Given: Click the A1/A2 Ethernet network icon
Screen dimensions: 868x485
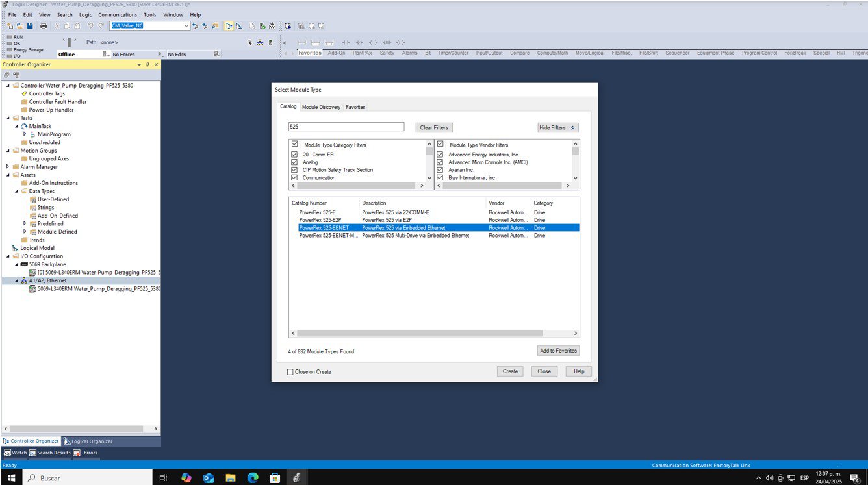Looking at the screenshot, I should point(24,280).
